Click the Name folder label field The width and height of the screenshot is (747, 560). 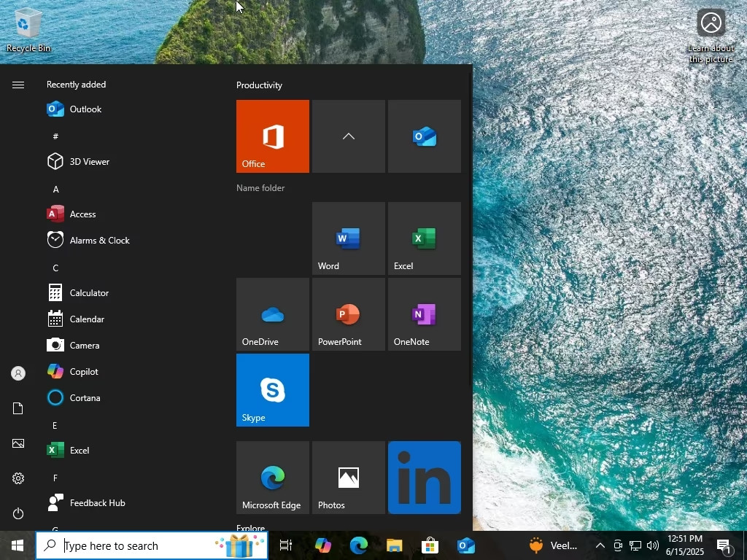coord(260,188)
